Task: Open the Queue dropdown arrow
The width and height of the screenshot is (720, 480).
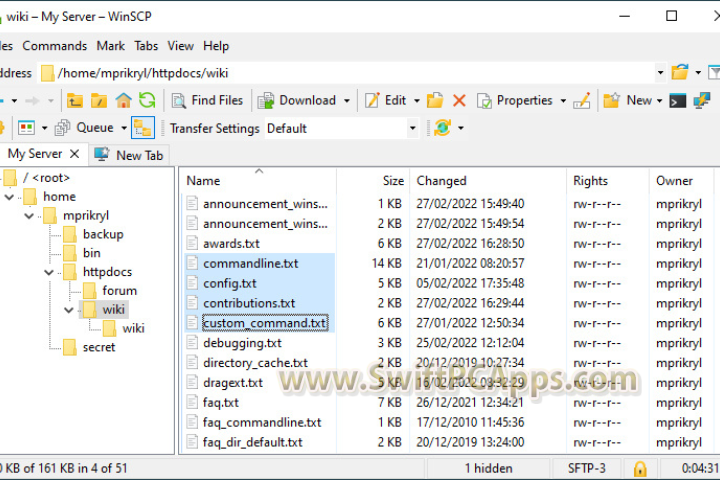Action: [x=124, y=128]
